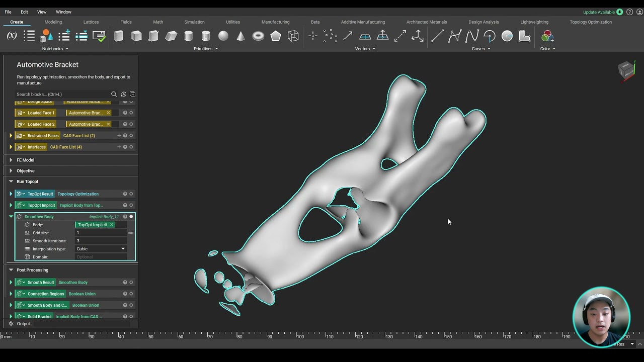Remove TopOpt Implicit from Body input

[112, 225]
